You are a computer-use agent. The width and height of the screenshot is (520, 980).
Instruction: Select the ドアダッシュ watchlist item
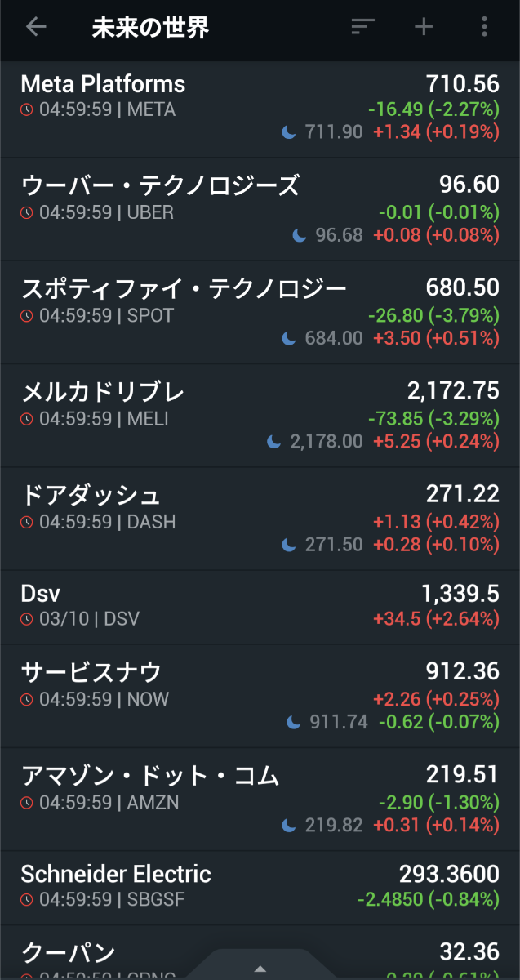point(91,496)
